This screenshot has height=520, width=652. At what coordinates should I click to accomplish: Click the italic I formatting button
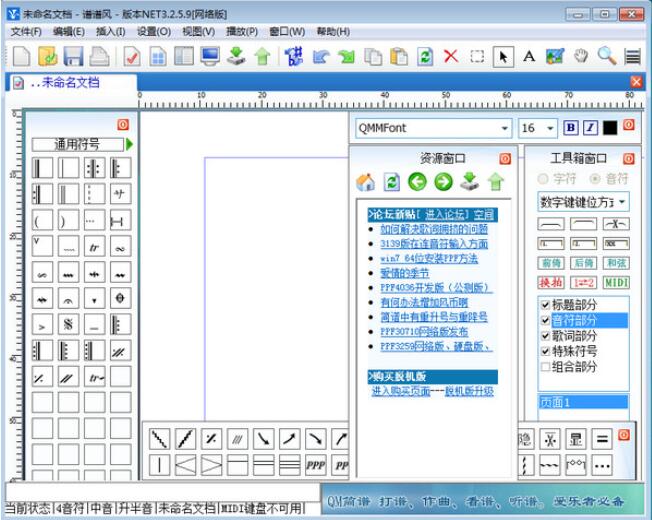pyautogui.click(x=590, y=128)
